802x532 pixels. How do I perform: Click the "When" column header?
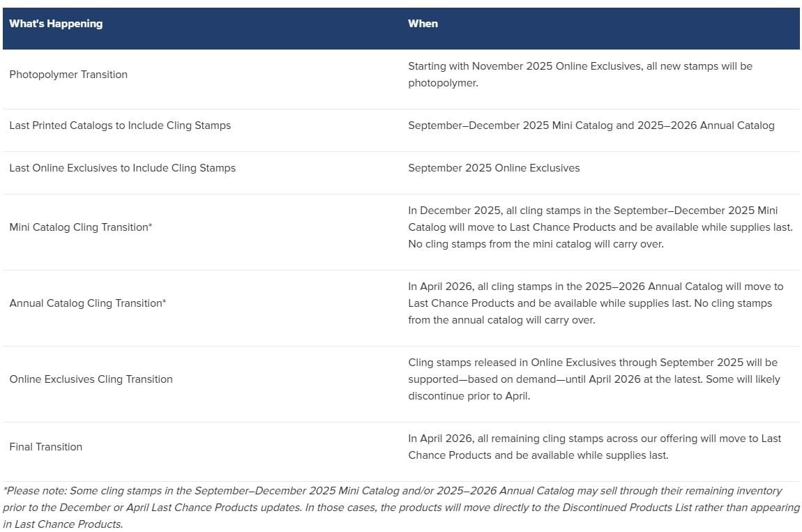coord(423,24)
